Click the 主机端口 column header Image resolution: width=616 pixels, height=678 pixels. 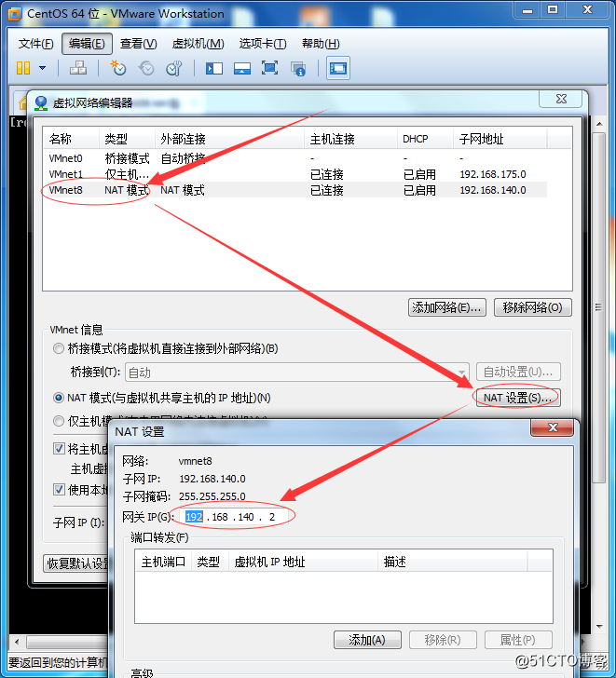[x=163, y=562]
